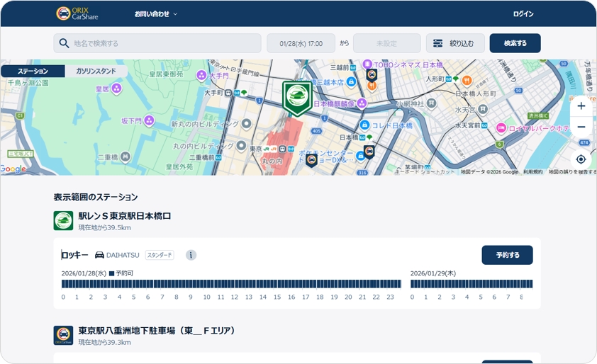Click the magnifier search icon
The height and width of the screenshot is (364, 597).
(64, 43)
